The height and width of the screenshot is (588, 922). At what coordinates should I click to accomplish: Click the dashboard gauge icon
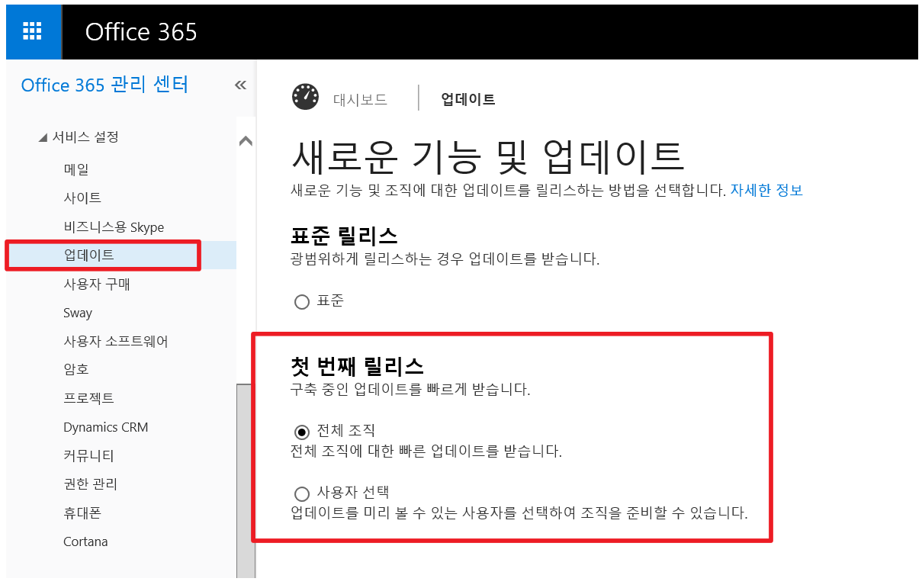point(305,98)
